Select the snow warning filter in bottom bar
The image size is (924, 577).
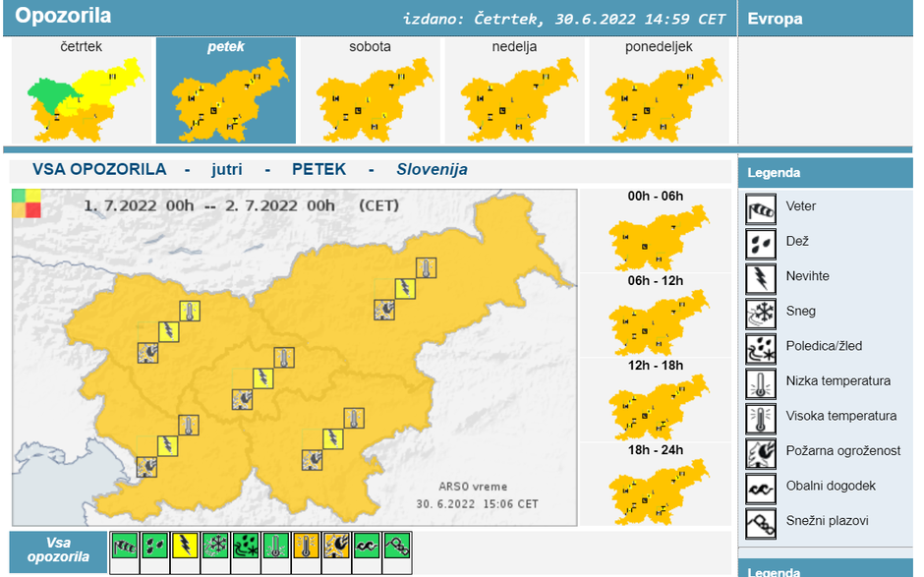tap(215, 546)
